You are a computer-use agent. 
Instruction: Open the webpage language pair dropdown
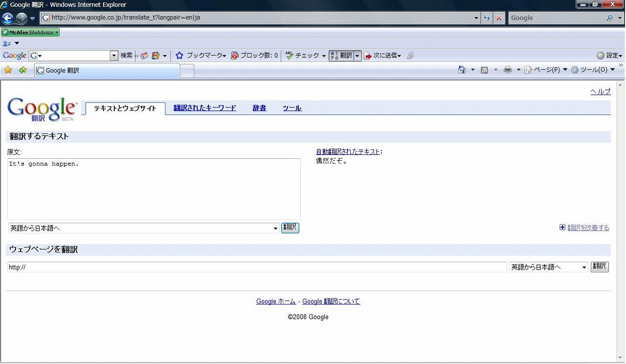click(x=549, y=267)
